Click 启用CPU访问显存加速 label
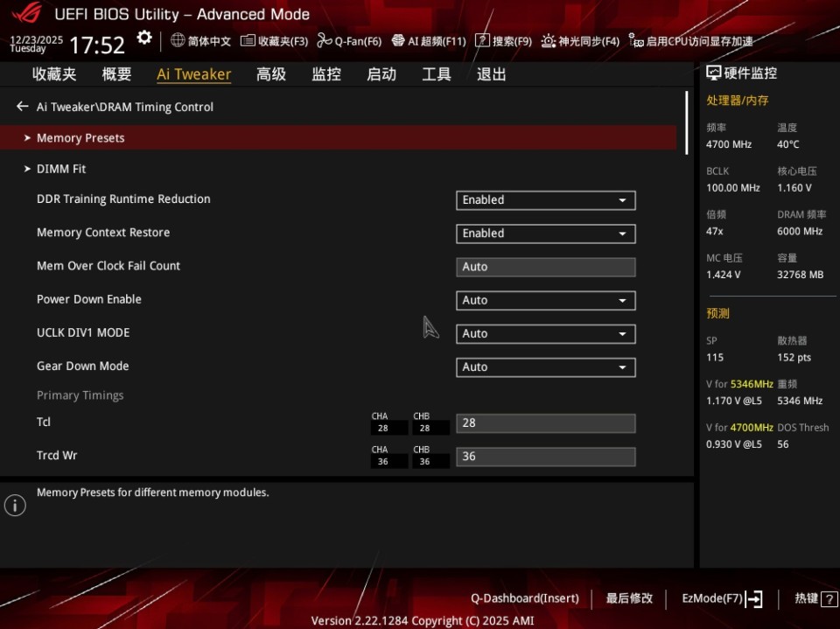The width and height of the screenshot is (840, 629). point(699,41)
